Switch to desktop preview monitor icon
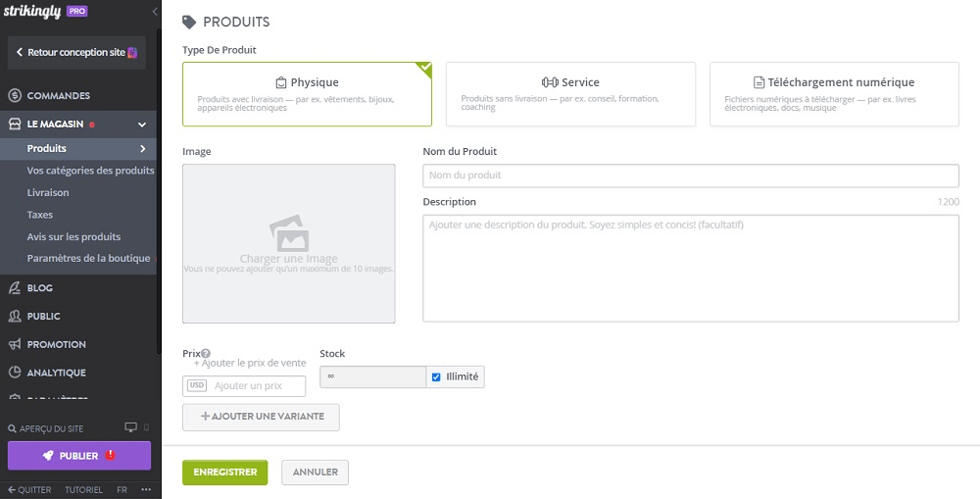980x499 pixels. pos(130,428)
